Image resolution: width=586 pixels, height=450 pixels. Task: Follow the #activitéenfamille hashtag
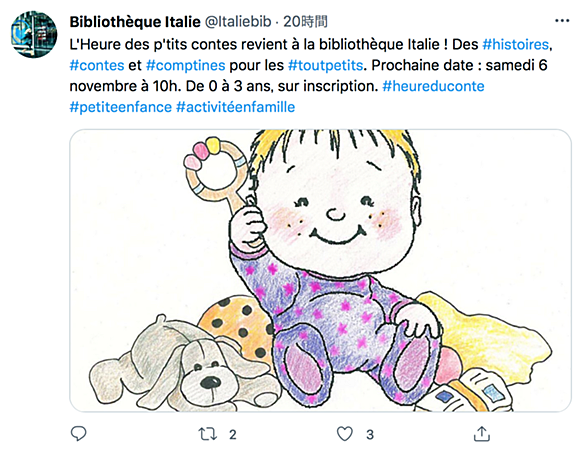click(235, 107)
